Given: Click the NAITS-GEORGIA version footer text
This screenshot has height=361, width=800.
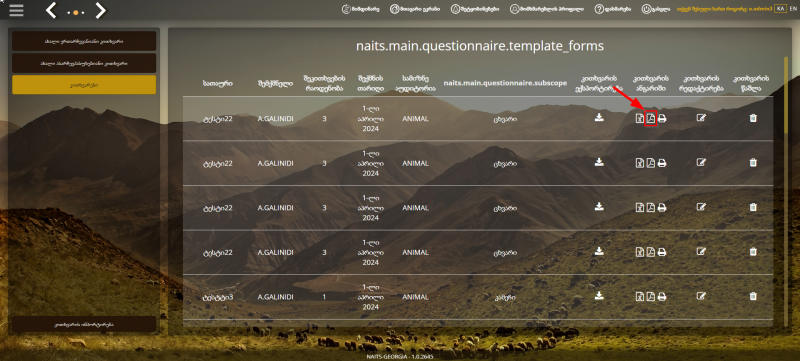Looking at the screenshot, I should pyautogui.click(x=400, y=356).
